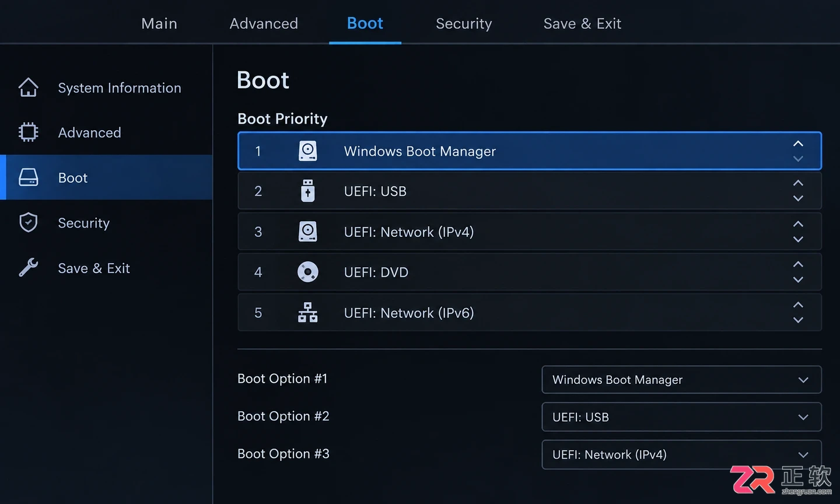Click the disk icon in Windows Boot Manager row

pos(308,151)
